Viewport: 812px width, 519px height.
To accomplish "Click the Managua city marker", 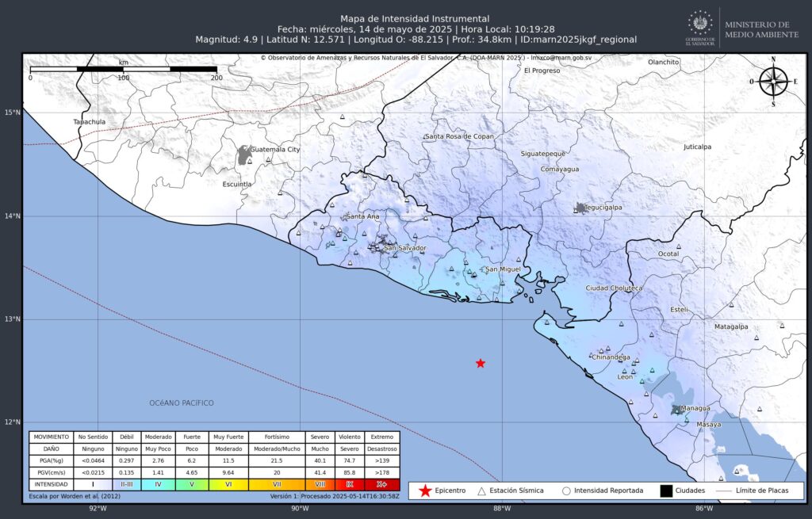I will (x=676, y=410).
